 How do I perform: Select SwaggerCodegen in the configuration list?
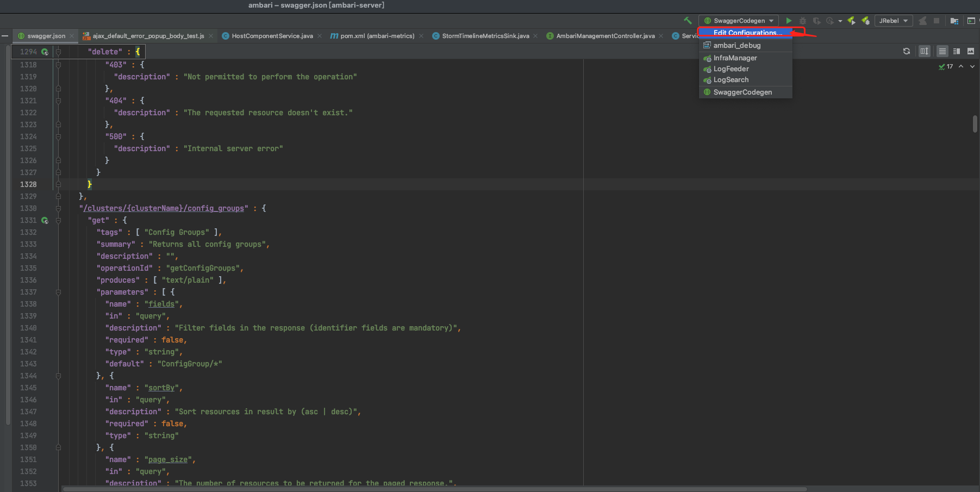(745, 92)
